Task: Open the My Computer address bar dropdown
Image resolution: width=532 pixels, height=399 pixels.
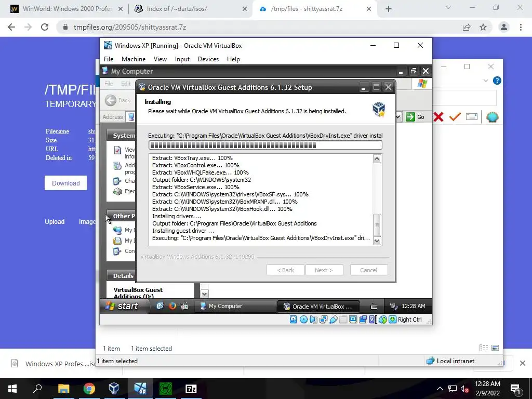Action: [x=397, y=117]
